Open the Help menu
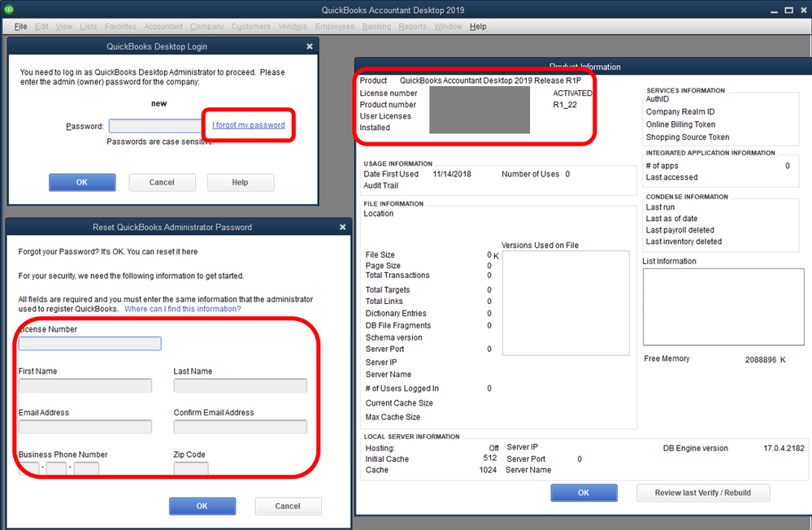The image size is (812, 530). click(478, 27)
